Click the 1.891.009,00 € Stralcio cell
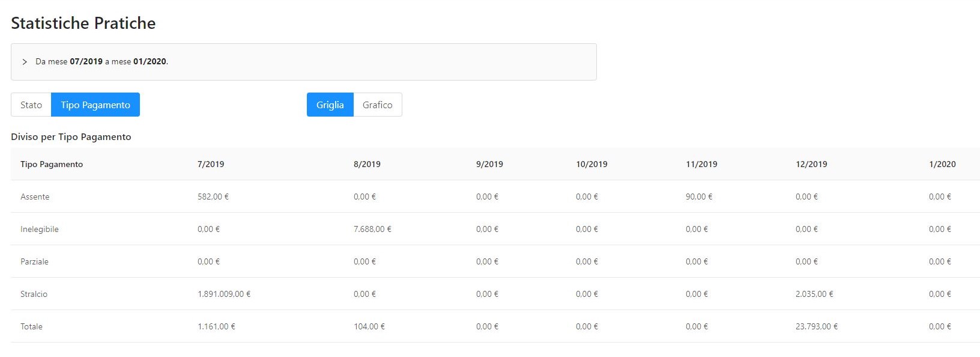The image size is (980, 357). [x=224, y=294]
